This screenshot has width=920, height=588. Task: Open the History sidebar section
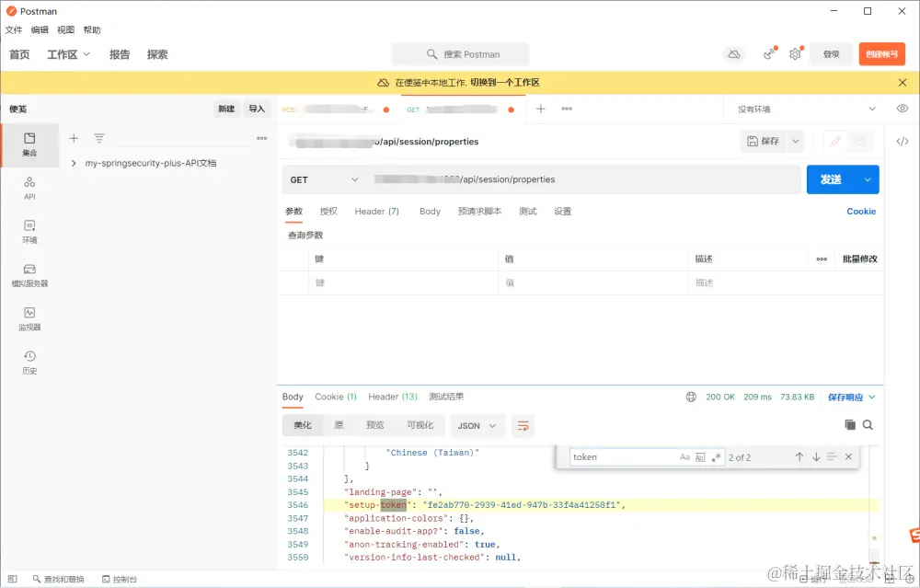click(x=29, y=362)
